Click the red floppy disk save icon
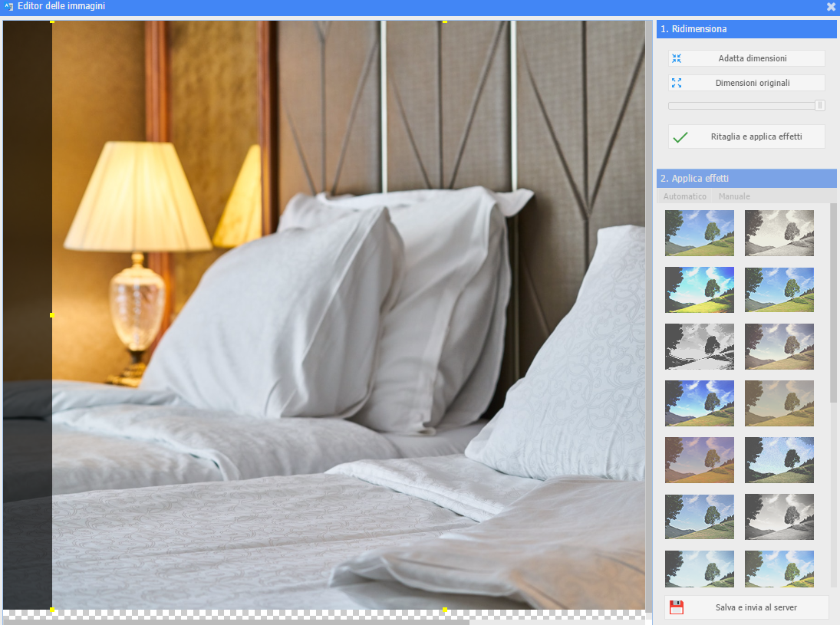The height and width of the screenshot is (625, 840). [677, 607]
